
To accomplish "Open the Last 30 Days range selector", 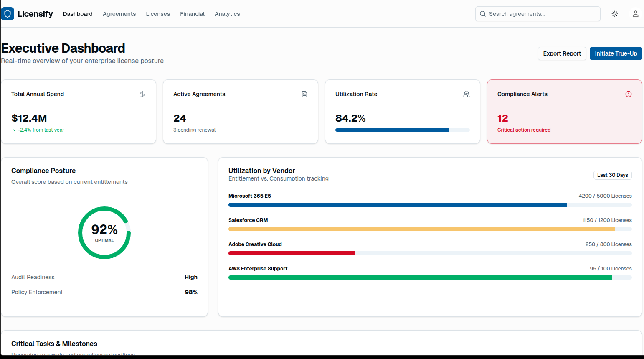I will click(x=612, y=175).
